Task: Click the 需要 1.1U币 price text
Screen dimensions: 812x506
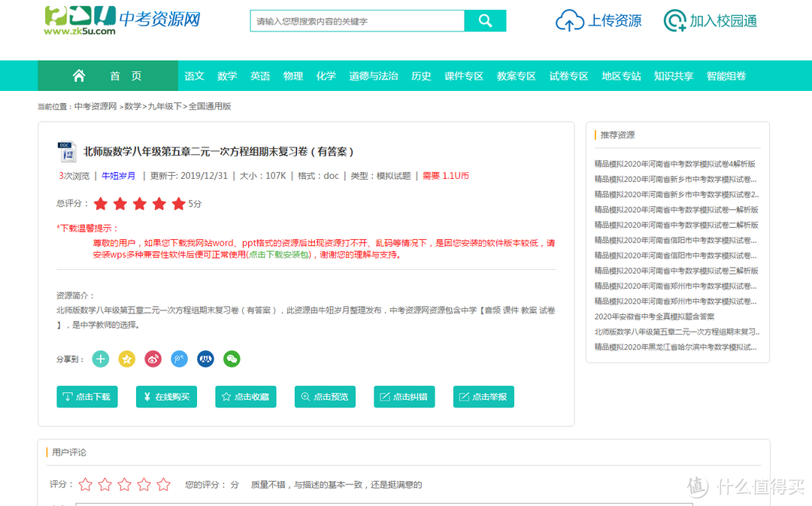Action: click(445, 176)
